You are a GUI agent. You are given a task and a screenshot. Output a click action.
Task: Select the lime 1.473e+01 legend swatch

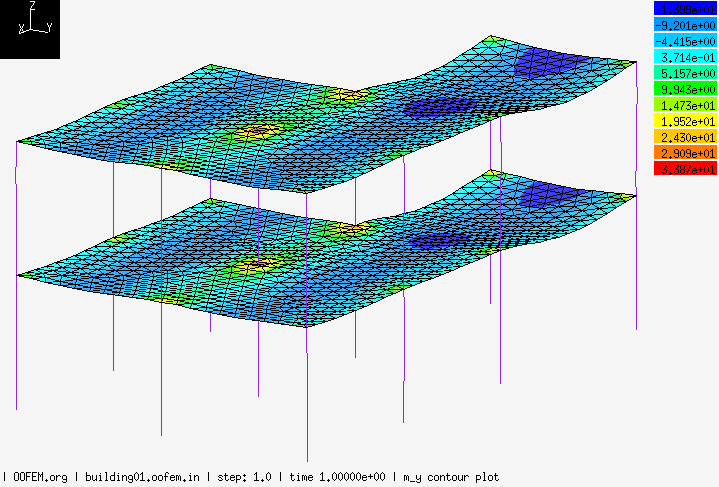click(x=685, y=105)
